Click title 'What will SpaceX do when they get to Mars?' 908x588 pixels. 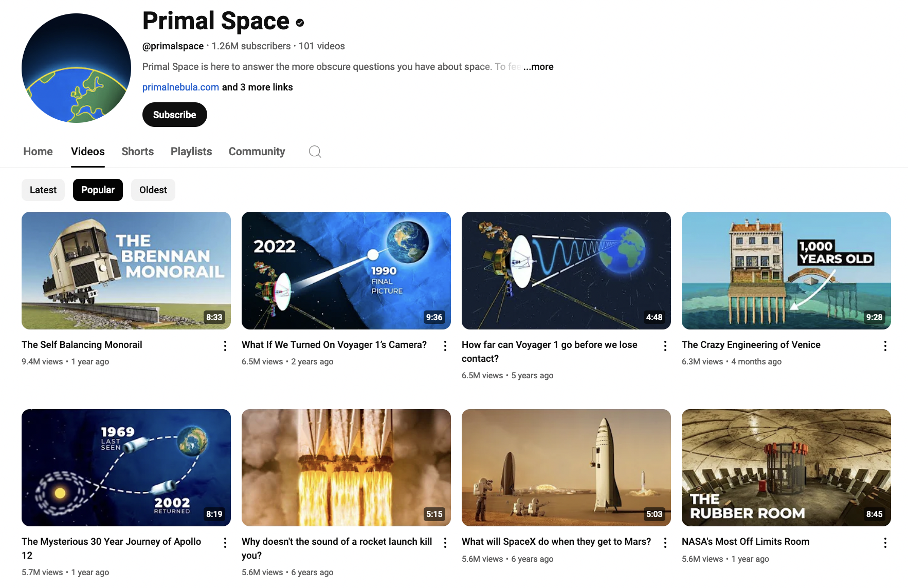[556, 542]
